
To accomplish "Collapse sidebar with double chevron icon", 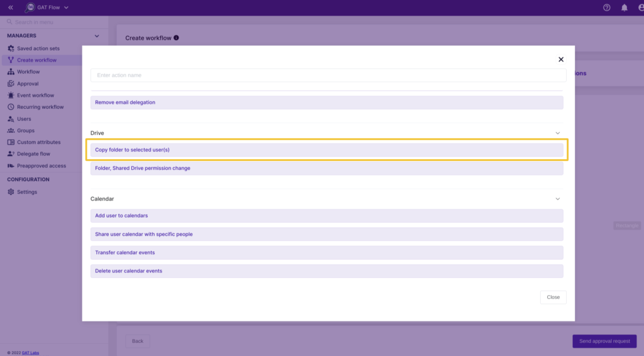I will coord(11,8).
